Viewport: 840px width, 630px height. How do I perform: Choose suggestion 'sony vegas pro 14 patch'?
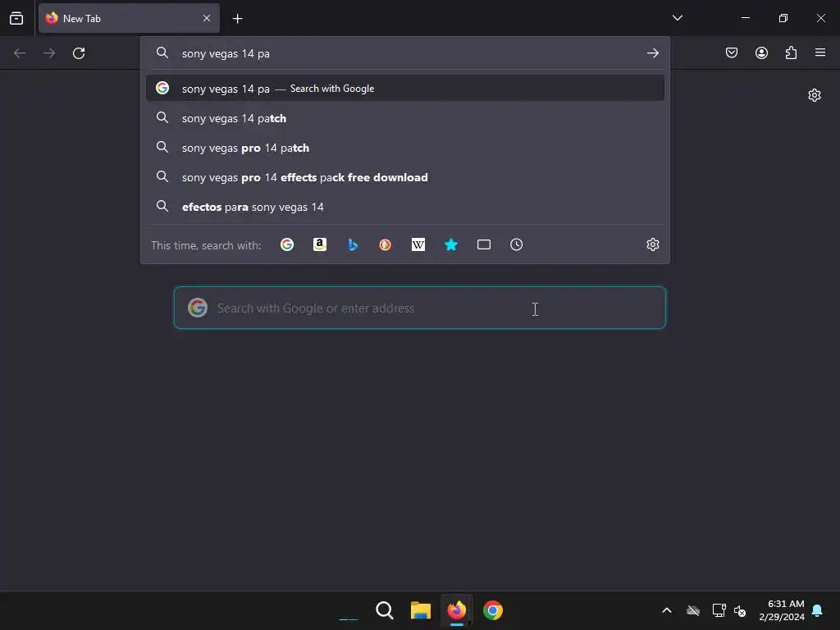[405, 148]
